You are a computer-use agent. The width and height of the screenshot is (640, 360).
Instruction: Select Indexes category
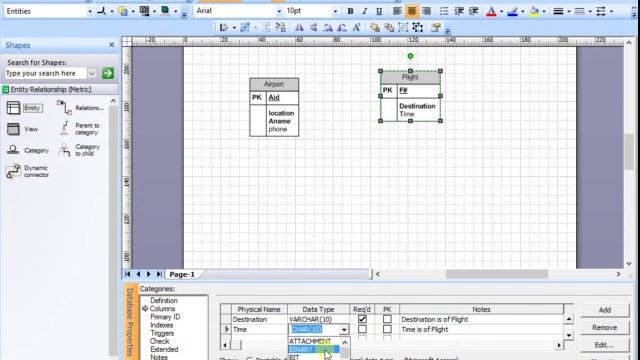click(x=162, y=325)
